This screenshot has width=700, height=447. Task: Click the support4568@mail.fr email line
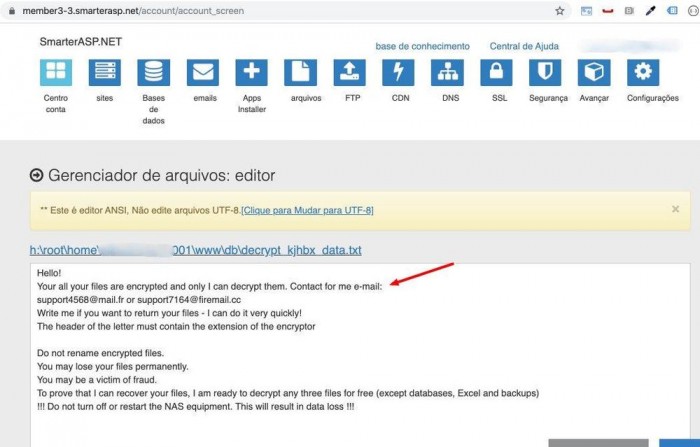139,300
